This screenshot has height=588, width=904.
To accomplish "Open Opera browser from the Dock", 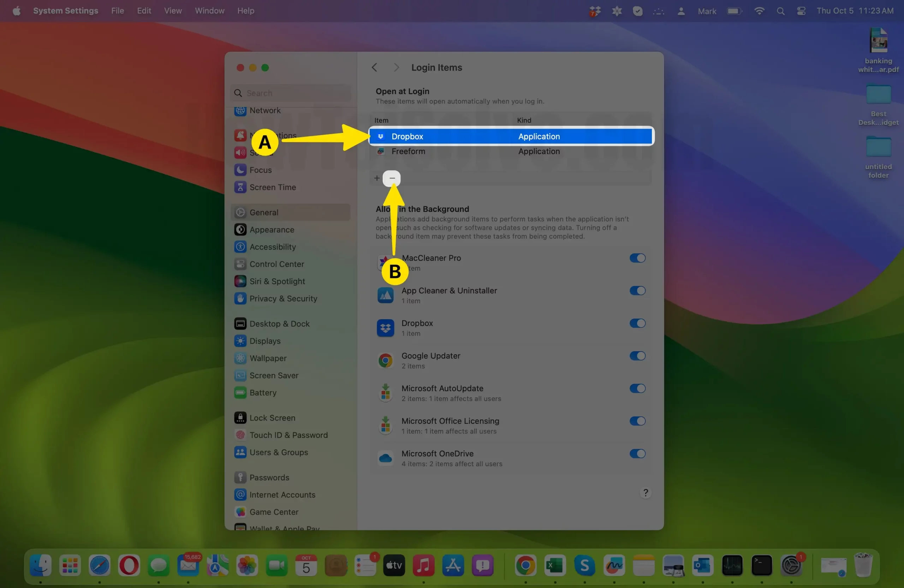I will click(x=129, y=566).
